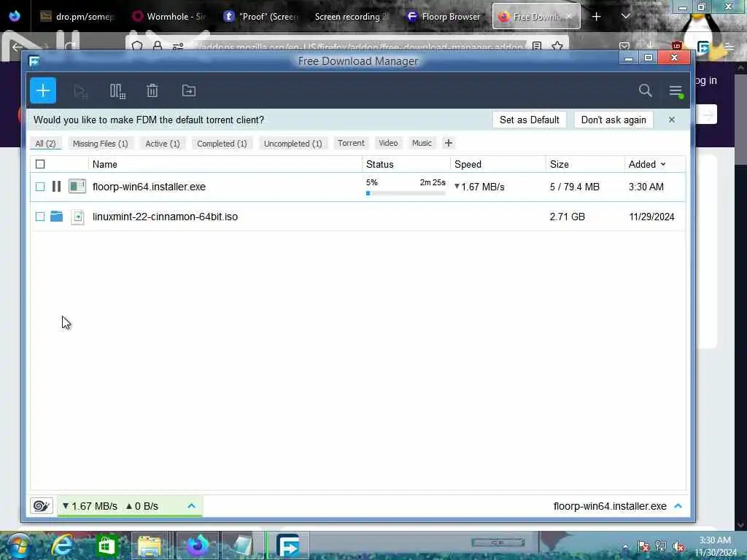Open the hamburger main menu
This screenshot has height=560, width=747.
(676, 91)
